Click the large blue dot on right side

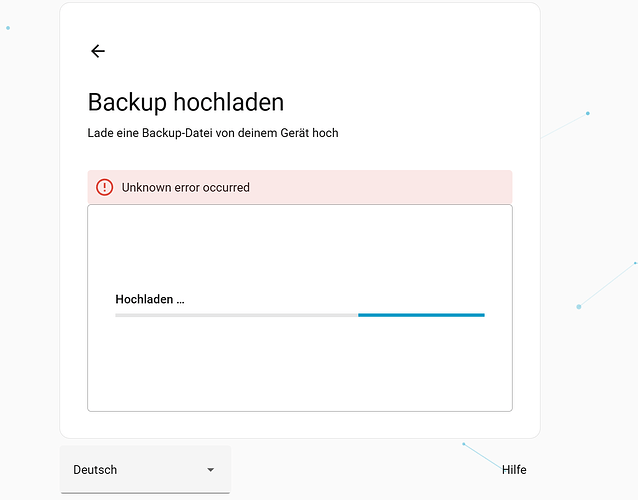pos(578,306)
